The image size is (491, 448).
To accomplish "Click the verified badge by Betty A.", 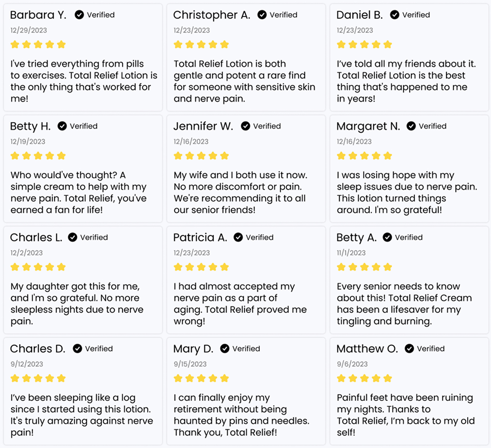I will tap(387, 238).
